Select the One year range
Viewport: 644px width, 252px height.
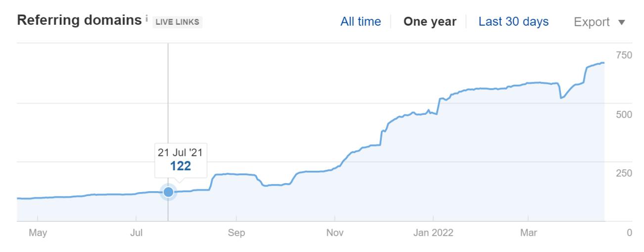(x=430, y=22)
